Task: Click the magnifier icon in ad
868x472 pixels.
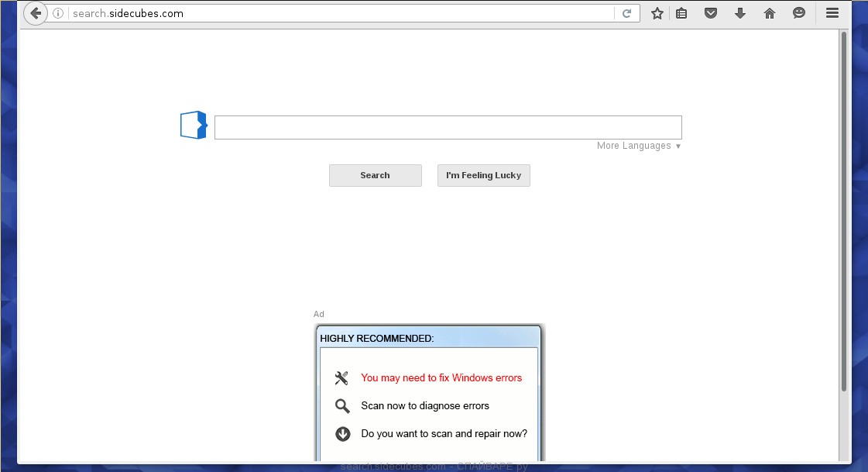Action: pos(342,406)
